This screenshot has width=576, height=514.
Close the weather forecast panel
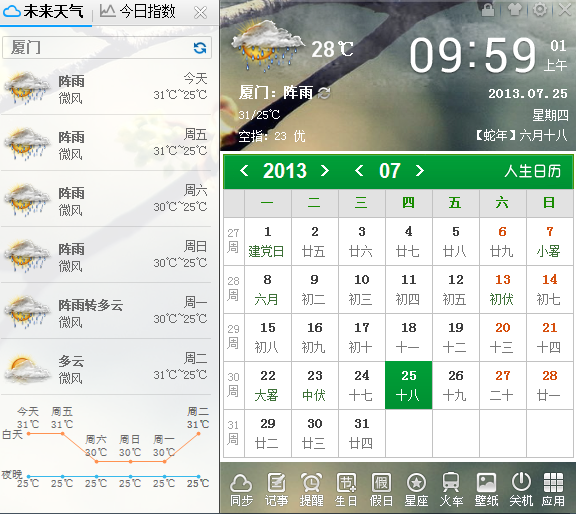click(x=201, y=13)
